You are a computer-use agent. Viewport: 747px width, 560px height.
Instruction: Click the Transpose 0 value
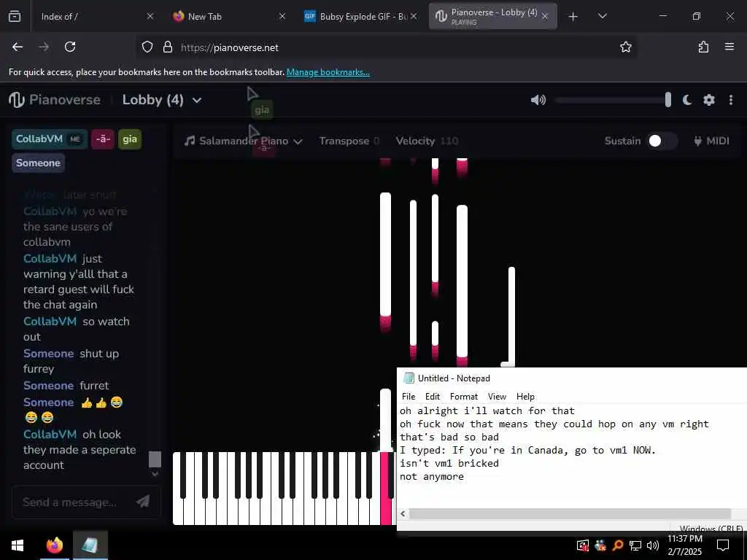[x=376, y=141]
